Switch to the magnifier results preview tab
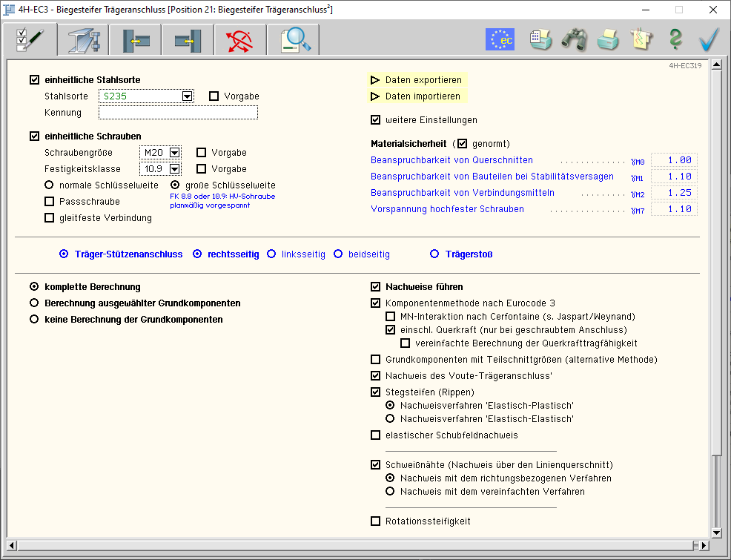This screenshot has height=560, width=731. tap(294, 39)
